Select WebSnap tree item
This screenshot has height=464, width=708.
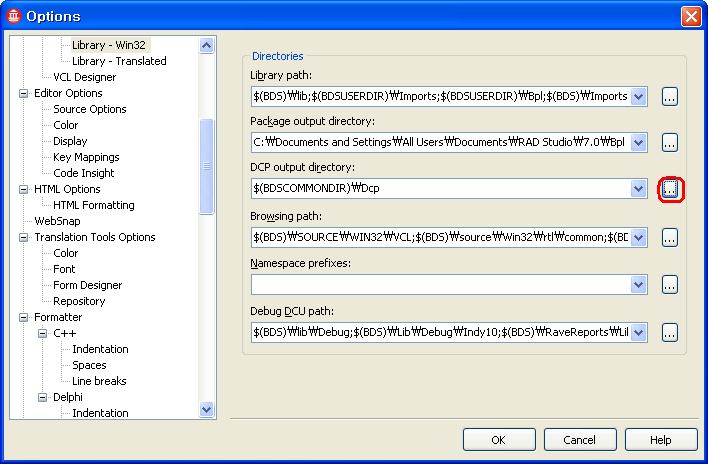(57, 221)
